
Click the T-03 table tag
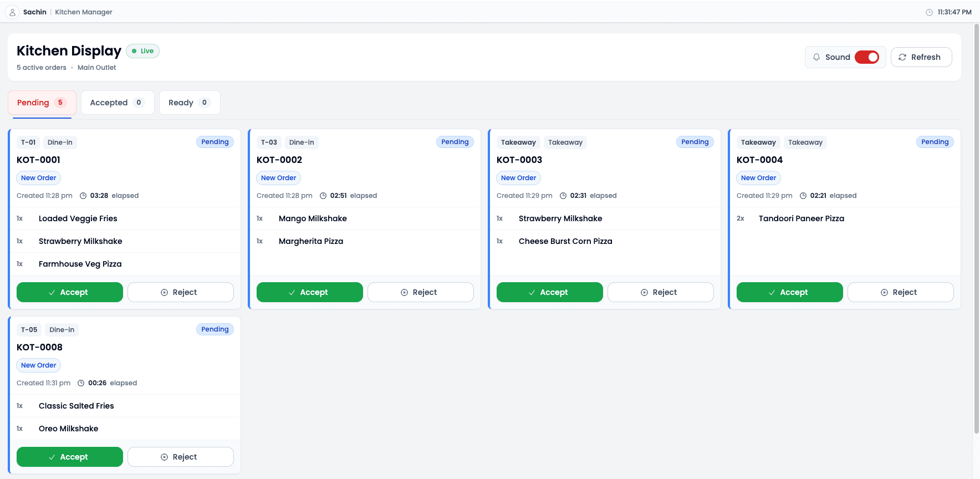[x=269, y=142]
